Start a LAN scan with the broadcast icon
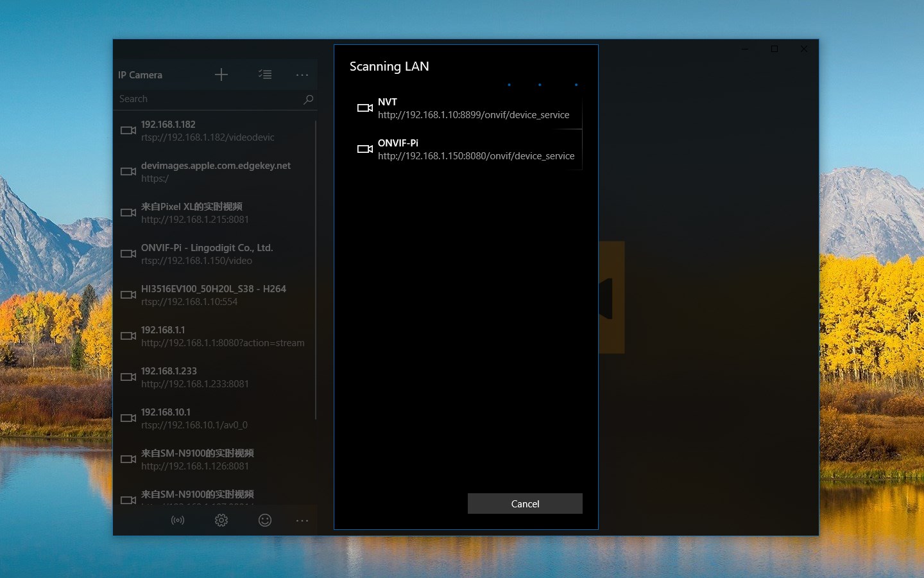 pos(178,520)
